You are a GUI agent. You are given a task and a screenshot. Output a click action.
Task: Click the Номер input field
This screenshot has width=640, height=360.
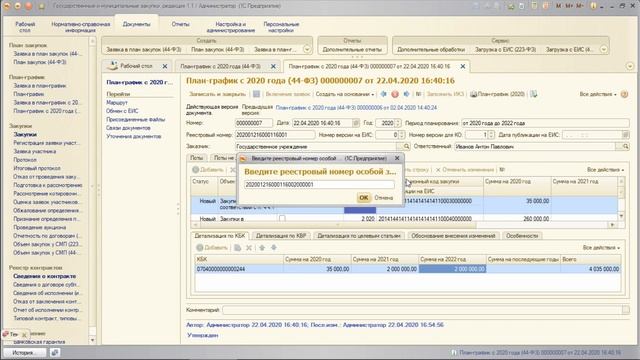(253, 123)
